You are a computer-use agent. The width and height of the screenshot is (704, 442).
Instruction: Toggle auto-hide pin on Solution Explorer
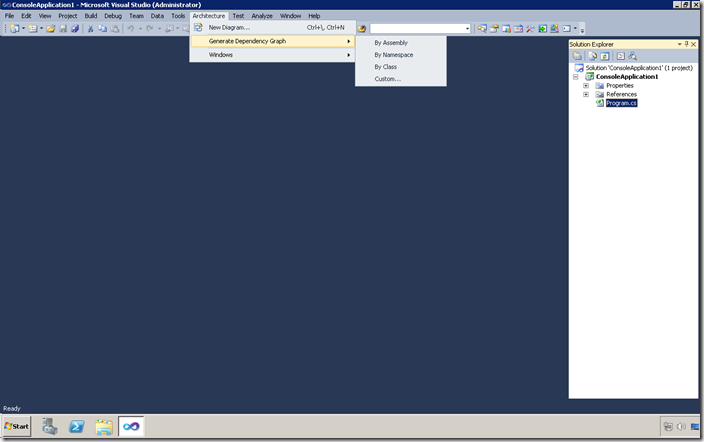coord(686,45)
